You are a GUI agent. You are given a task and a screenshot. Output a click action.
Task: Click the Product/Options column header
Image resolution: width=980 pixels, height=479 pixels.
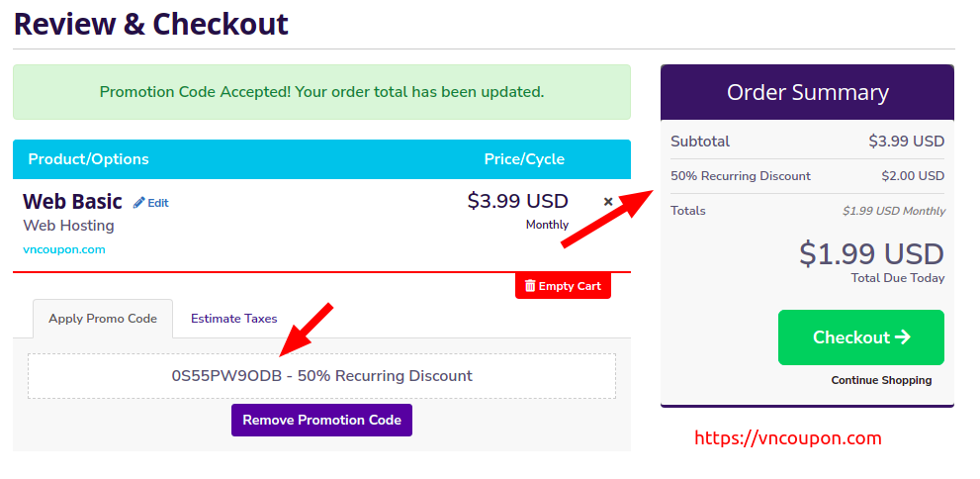89,158
